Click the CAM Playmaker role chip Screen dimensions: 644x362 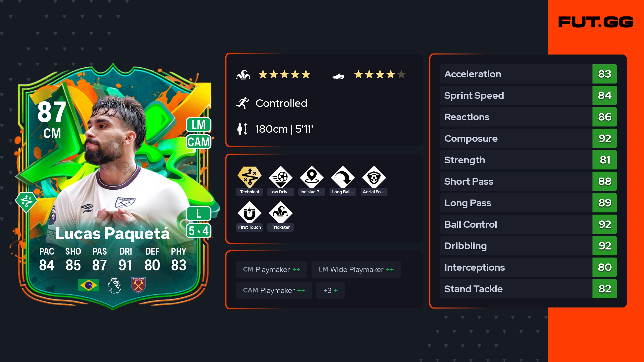click(274, 290)
